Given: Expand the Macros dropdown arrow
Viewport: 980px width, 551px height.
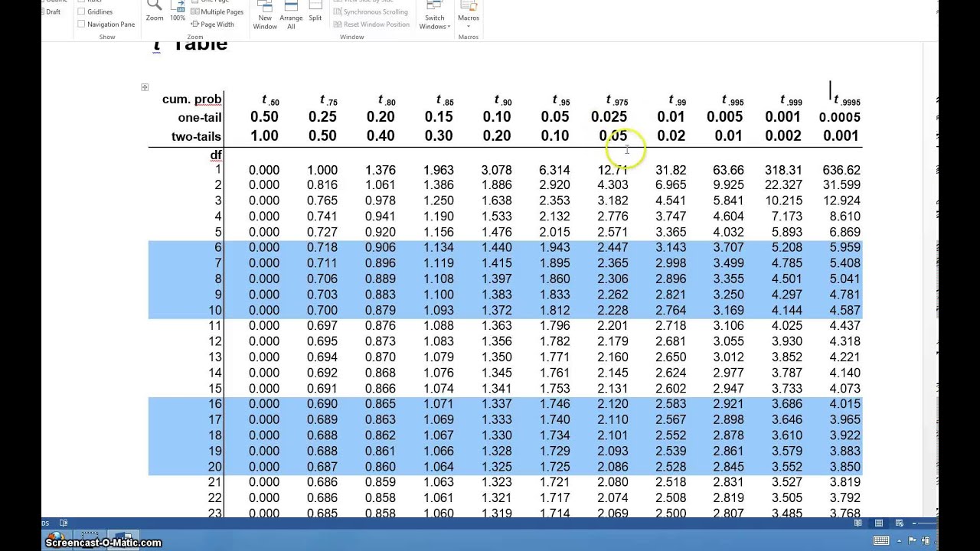Looking at the screenshot, I should click(x=468, y=27).
